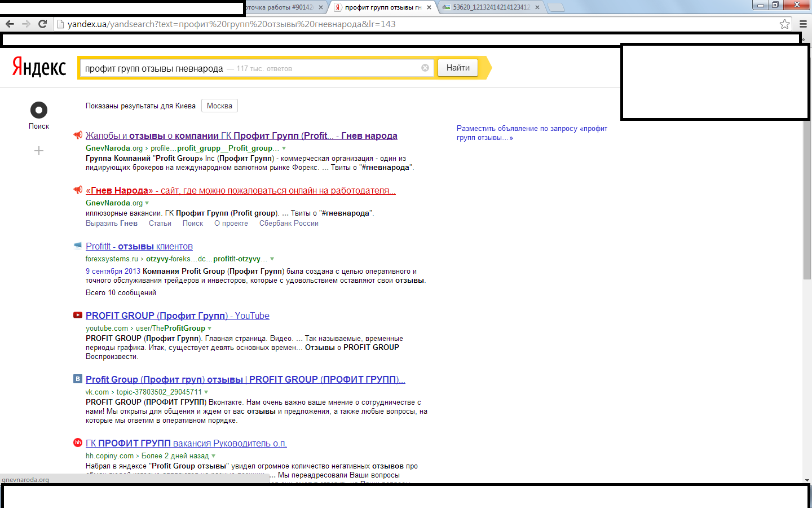This screenshot has width=812, height=508.
Task: Expand dropdown arrow next to GnevNaroda.org second result
Action: pos(147,203)
